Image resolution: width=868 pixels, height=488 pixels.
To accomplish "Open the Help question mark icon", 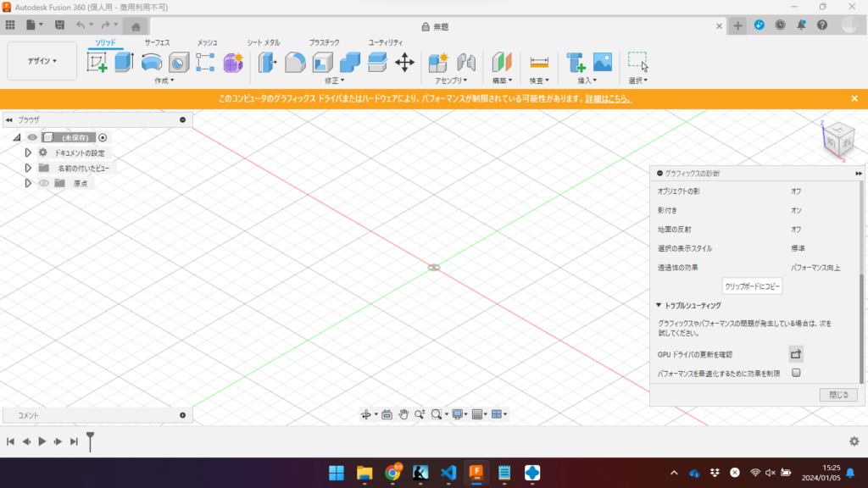I will point(822,25).
